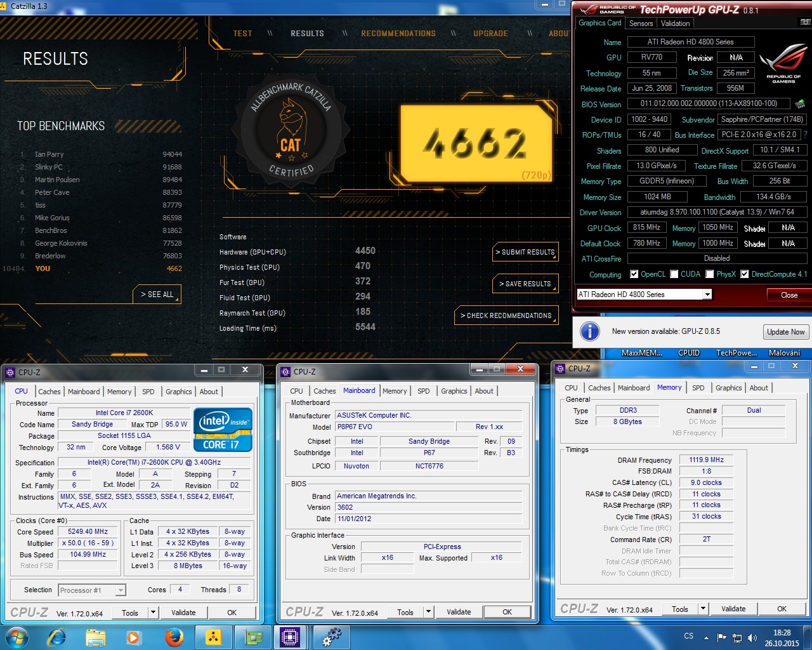This screenshot has width=812, height=650.
Task: Click the purple CPU-Z chip taskbar icon
Action: (x=290, y=637)
